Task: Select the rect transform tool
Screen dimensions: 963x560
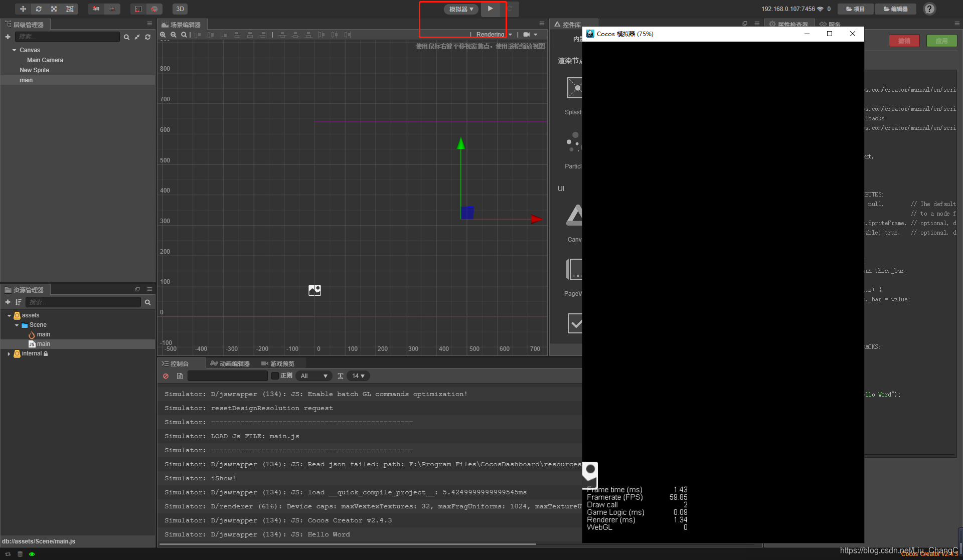Action: pyautogui.click(x=70, y=9)
